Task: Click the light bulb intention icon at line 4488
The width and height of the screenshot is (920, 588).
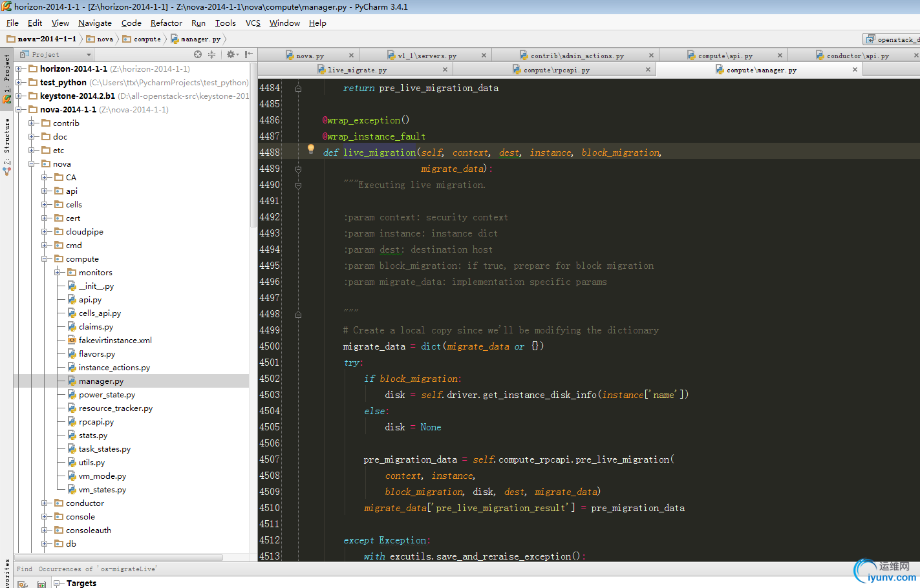Action: (311, 149)
